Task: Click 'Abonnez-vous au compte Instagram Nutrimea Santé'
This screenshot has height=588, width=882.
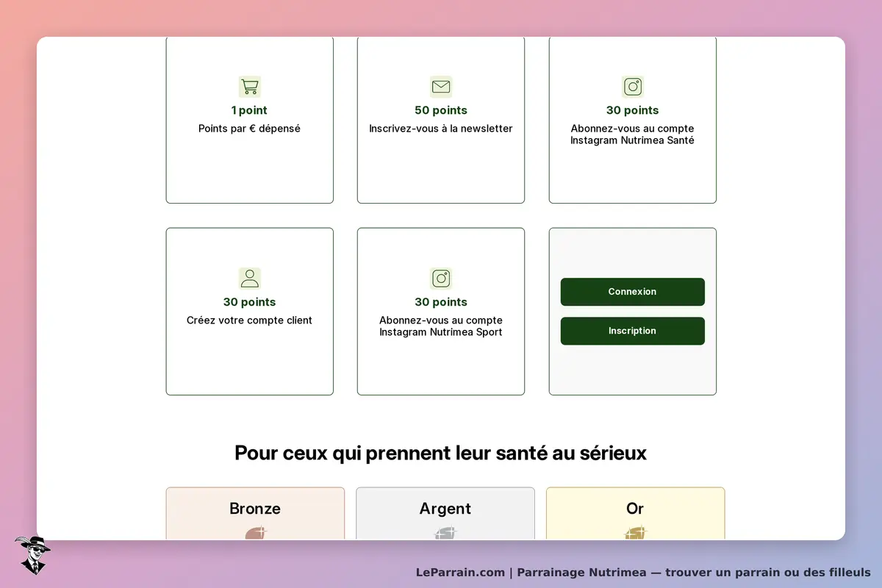Action: point(633,135)
